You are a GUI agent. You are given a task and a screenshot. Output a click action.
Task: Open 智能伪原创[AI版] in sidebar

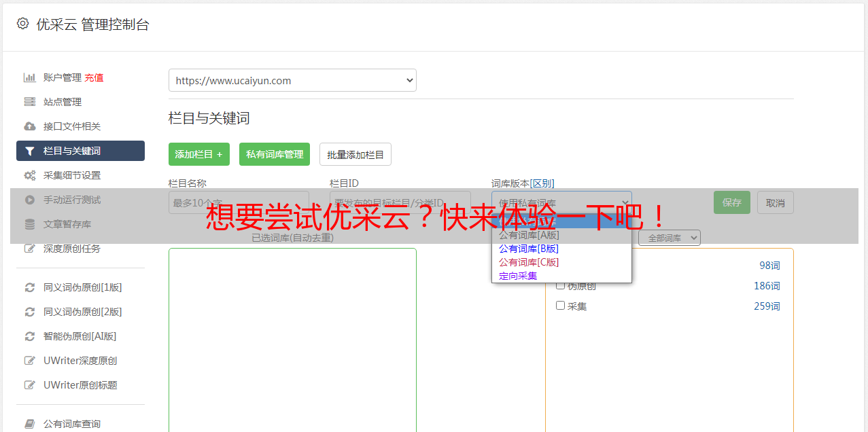click(x=80, y=336)
